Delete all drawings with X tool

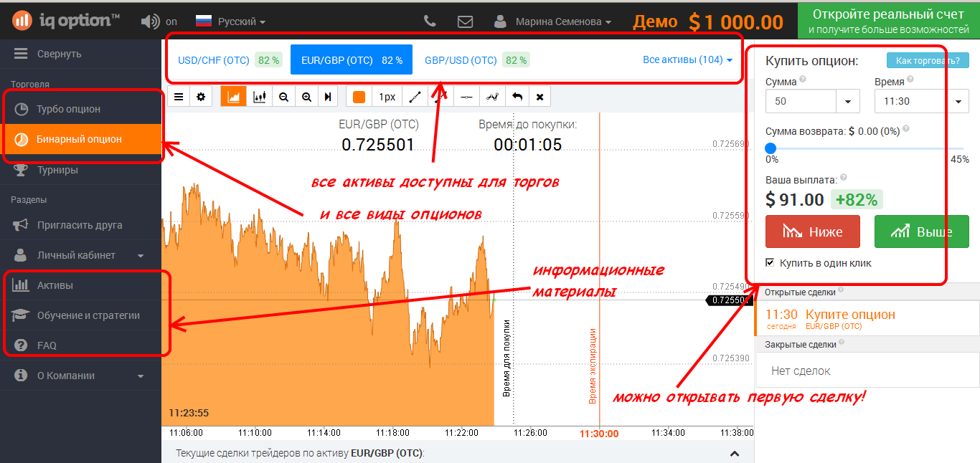[x=540, y=97]
